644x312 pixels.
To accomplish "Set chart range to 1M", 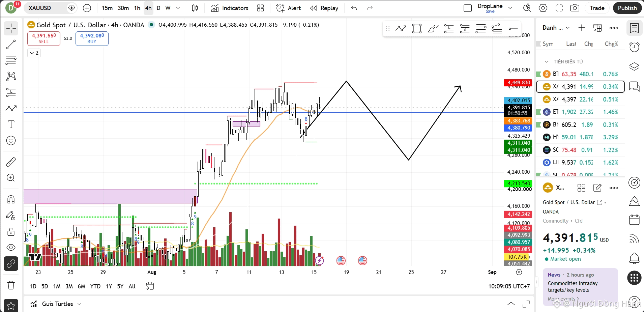I will pos(57,286).
